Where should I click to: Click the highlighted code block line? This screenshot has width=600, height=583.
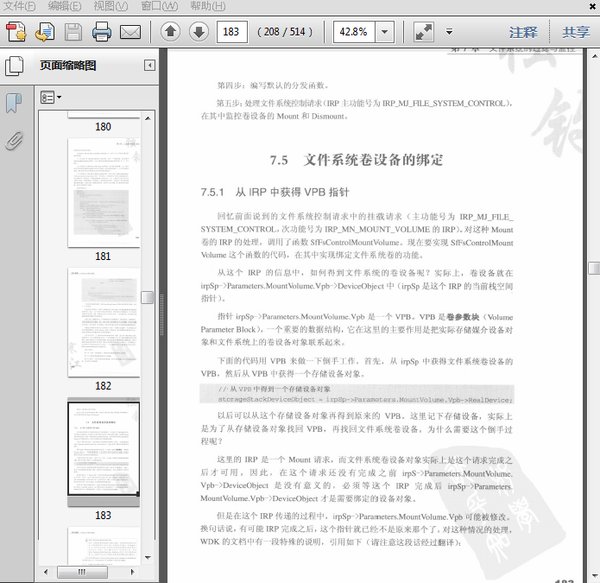coord(357,394)
